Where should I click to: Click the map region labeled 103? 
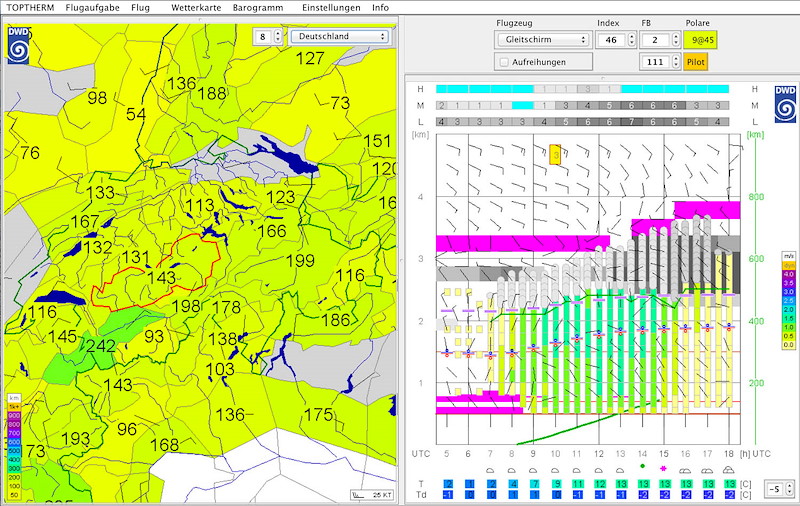click(220, 369)
